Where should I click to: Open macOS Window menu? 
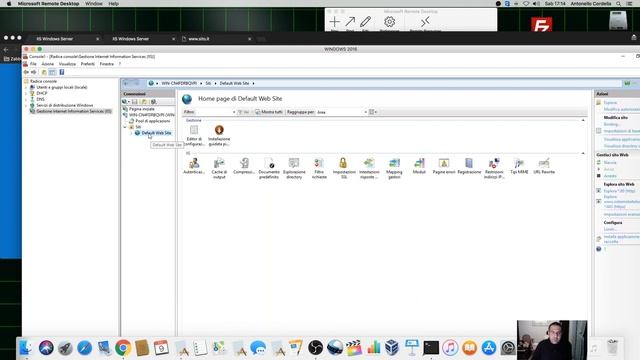point(94,4)
